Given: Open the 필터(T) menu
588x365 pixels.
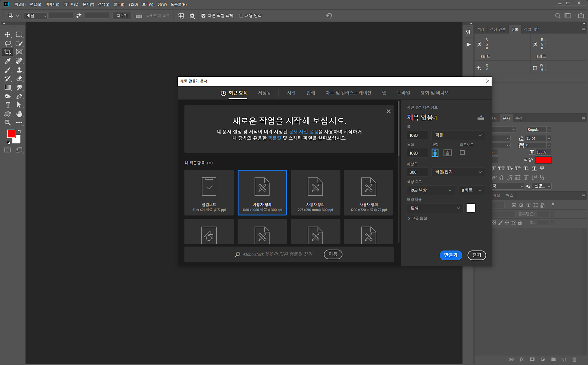Looking at the screenshot, I should point(118,4).
